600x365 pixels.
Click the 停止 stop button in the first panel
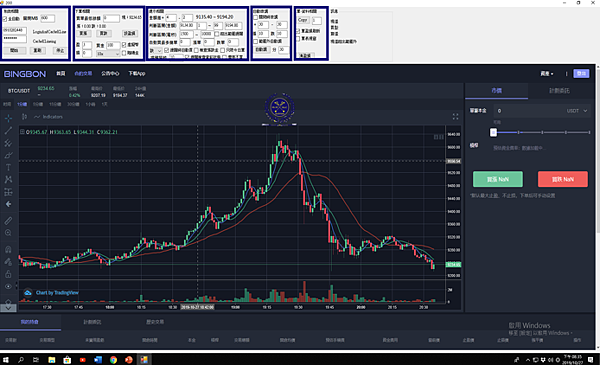(60, 51)
